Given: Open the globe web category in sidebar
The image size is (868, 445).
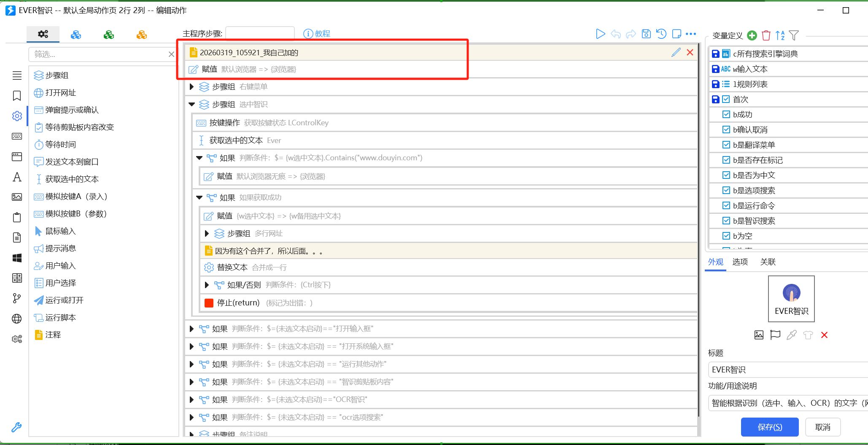Looking at the screenshot, I should tap(17, 318).
